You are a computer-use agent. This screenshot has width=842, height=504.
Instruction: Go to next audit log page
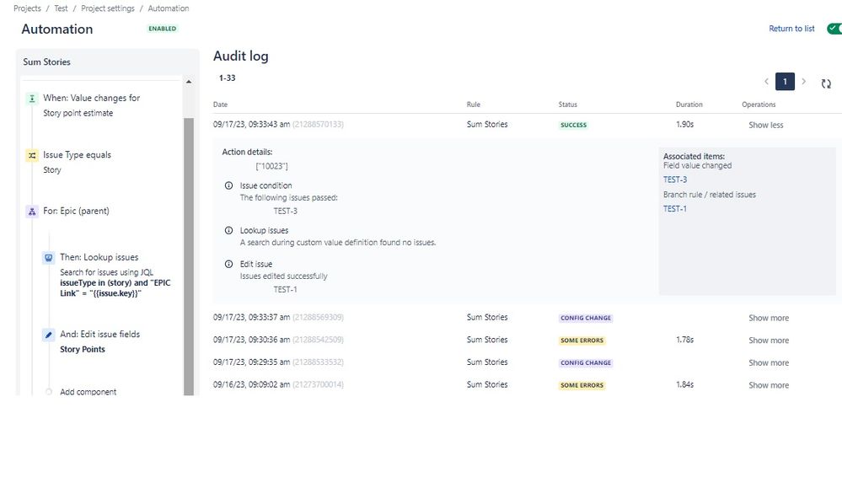click(804, 82)
